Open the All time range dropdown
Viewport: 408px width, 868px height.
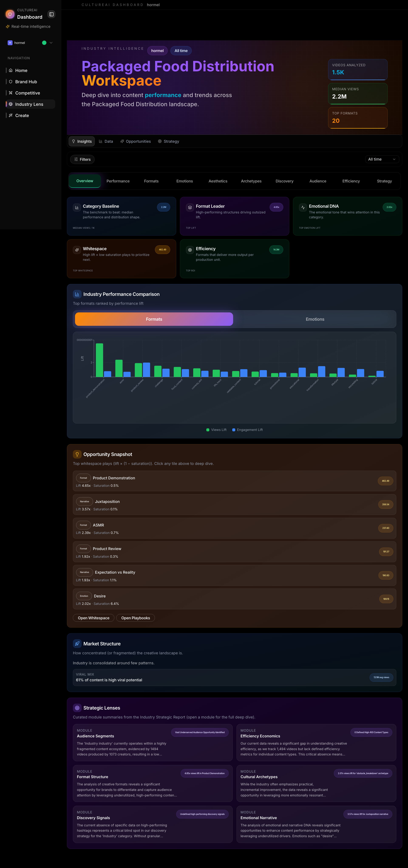(382, 159)
